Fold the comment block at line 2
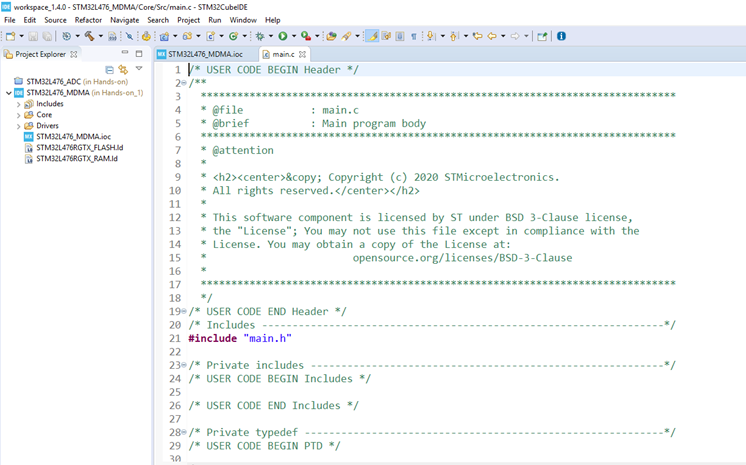The width and height of the screenshot is (746, 465). [184, 83]
